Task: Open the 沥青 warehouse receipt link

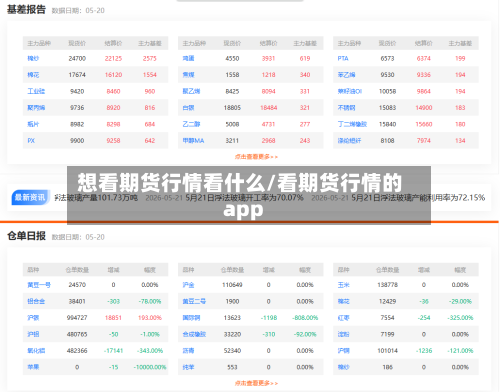Action: click(x=188, y=351)
